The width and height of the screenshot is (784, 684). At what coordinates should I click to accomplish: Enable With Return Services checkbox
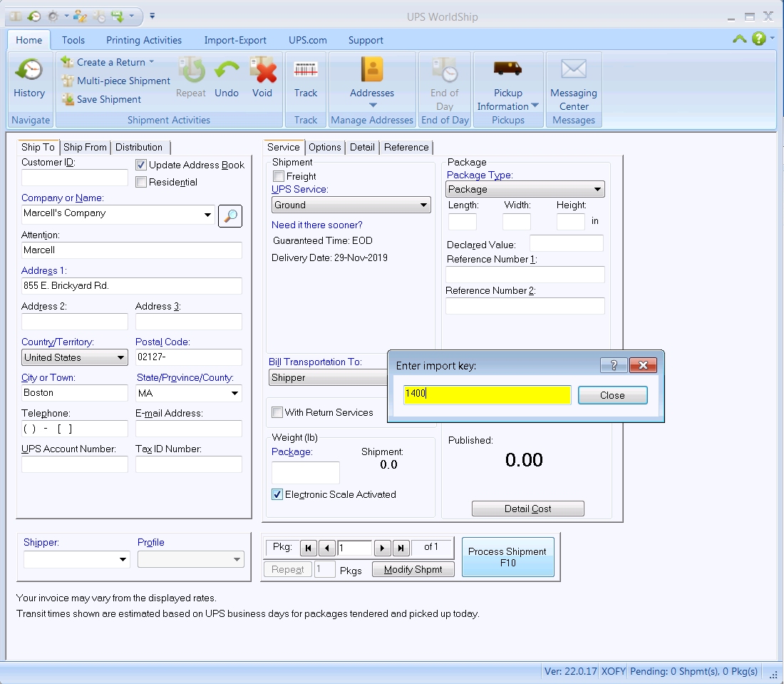[x=277, y=412]
